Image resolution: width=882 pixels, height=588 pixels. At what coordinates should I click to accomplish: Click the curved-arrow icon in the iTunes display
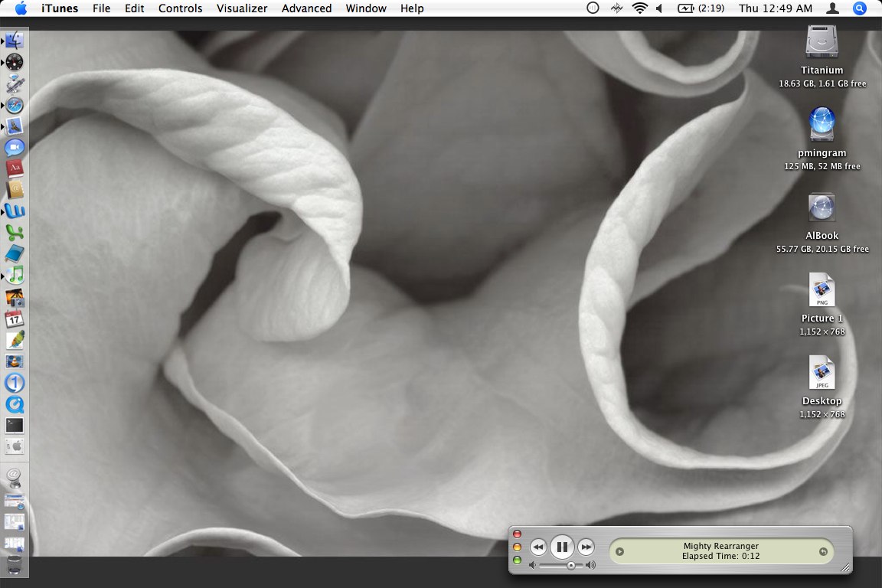point(823,551)
